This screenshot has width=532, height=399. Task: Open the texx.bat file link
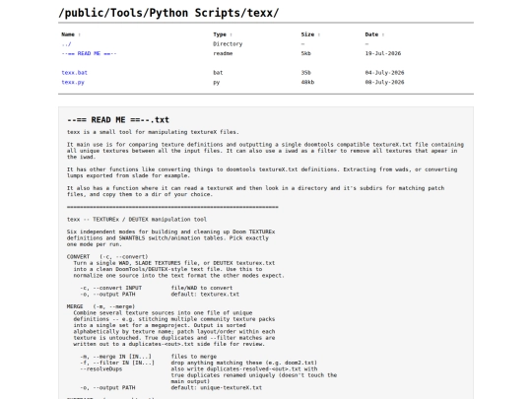74,73
